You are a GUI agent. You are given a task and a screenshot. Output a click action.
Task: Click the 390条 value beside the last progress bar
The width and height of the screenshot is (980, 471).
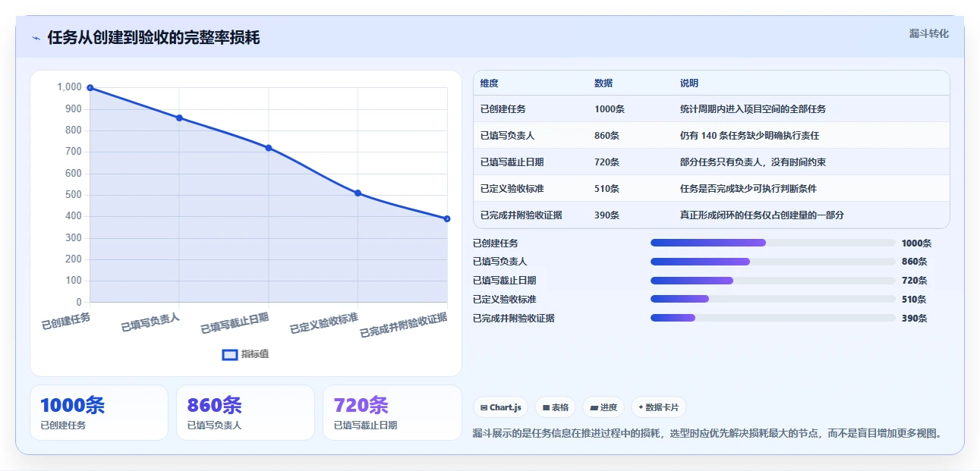tap(915, 319)
